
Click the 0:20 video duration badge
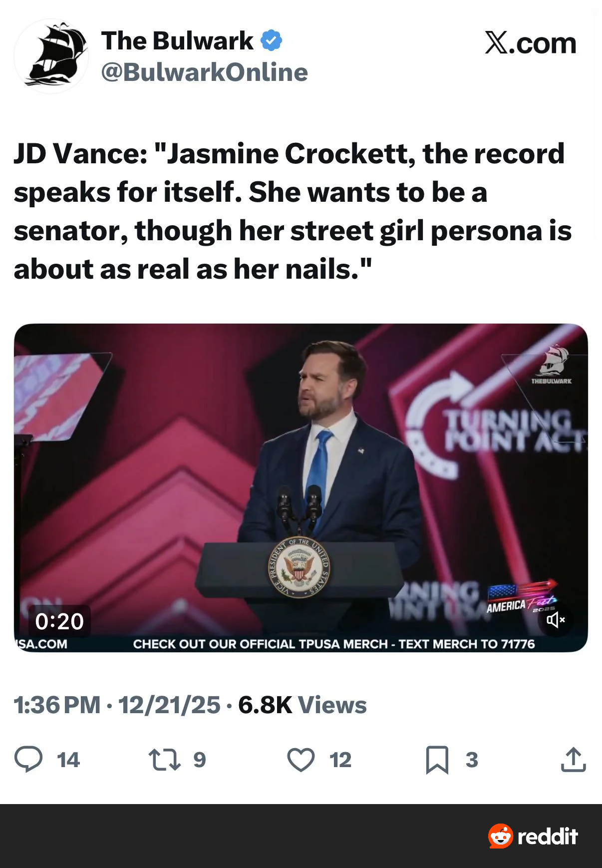[x=59, y=621]
